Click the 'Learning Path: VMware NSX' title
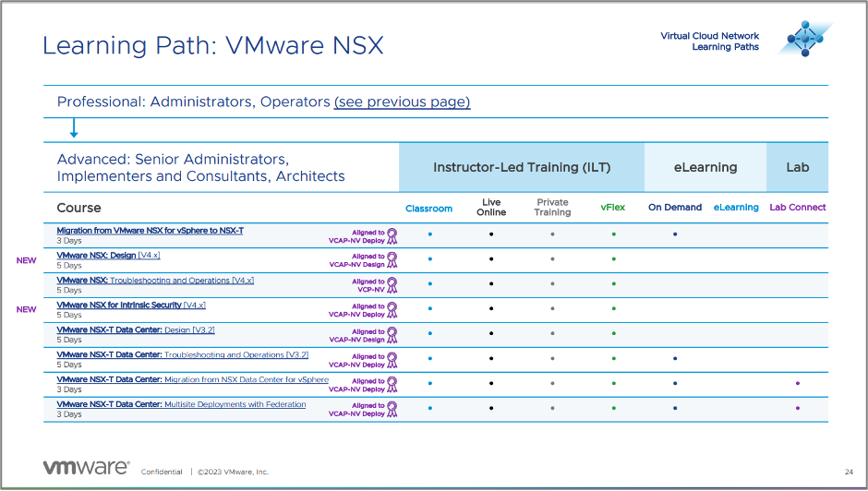 point(213,45)
